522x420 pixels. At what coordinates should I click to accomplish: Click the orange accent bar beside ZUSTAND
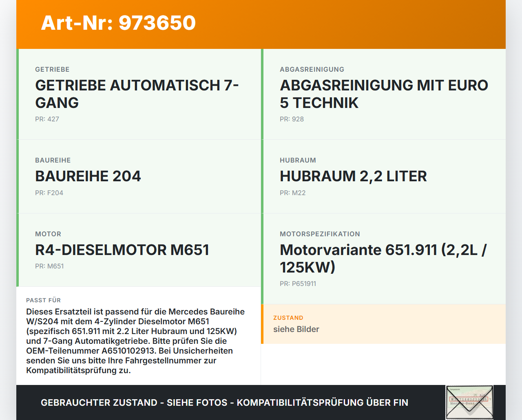tap(262, 324)
